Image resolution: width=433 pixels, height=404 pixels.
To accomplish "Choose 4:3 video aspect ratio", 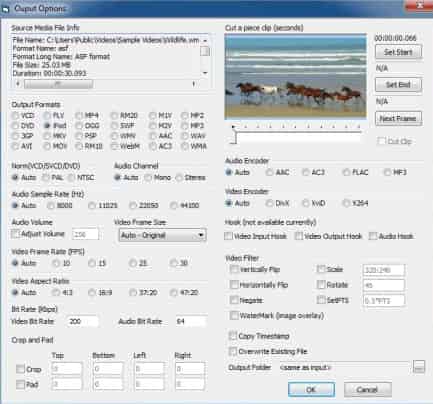I will (x=56, y=293).
